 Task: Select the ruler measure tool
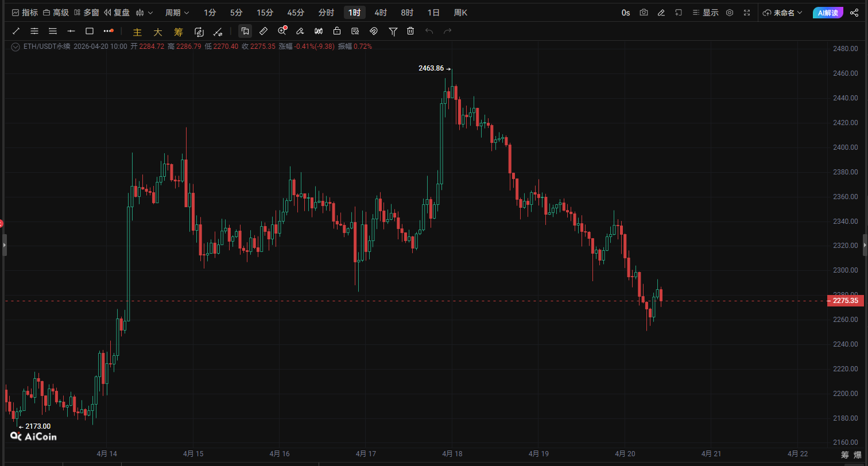point(263,31)
